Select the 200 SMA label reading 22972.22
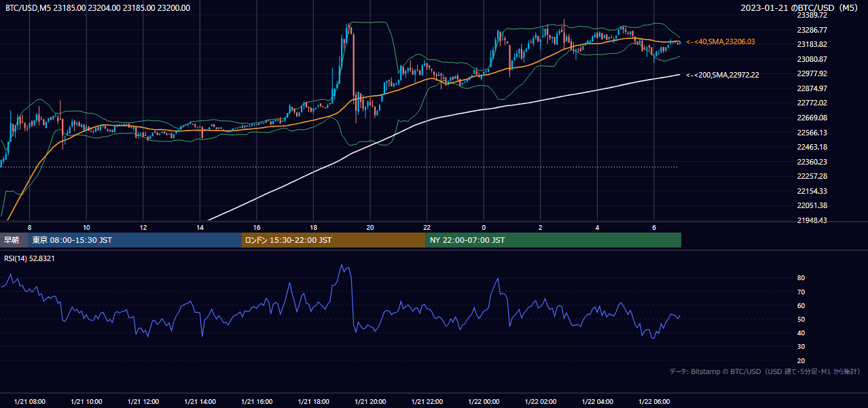Screen dimensions: 868x408 tap(723, 75)
